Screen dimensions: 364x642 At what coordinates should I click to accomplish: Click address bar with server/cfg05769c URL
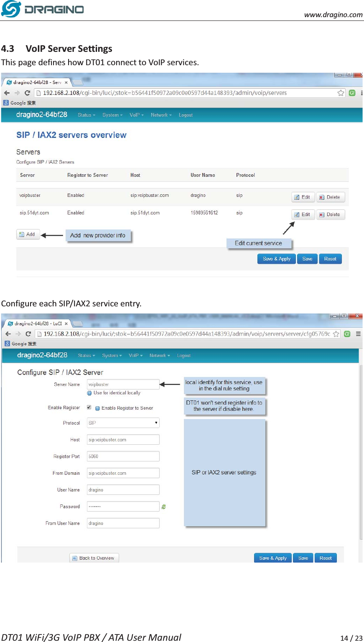pos(187,334)
